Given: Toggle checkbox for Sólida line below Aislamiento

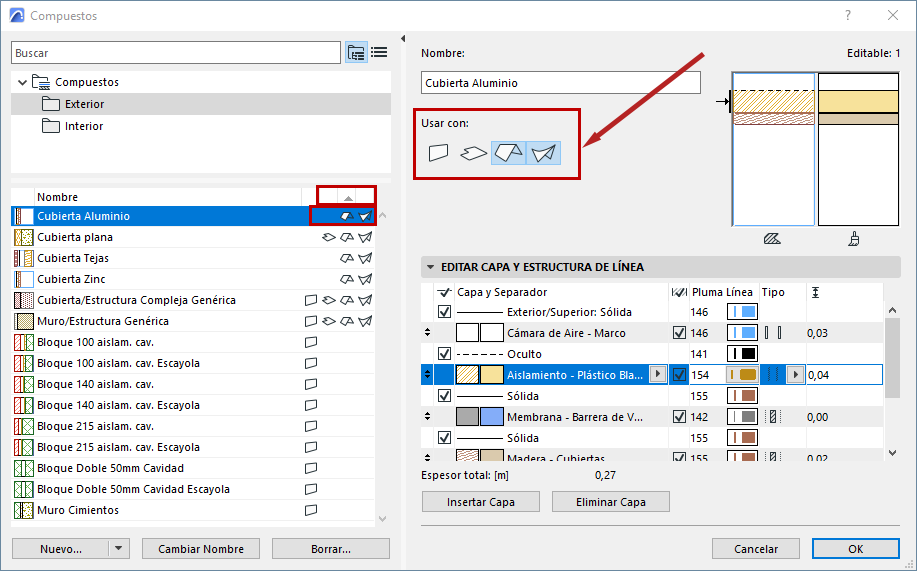Looking at the screenshot, I should [444, 396].
